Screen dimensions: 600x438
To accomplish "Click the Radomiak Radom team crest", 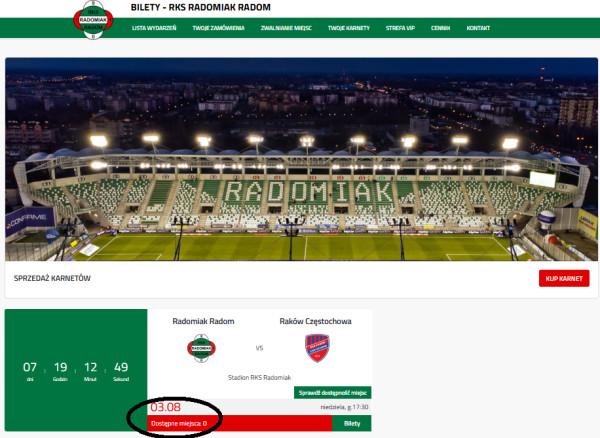I will (x=201, y=348).
